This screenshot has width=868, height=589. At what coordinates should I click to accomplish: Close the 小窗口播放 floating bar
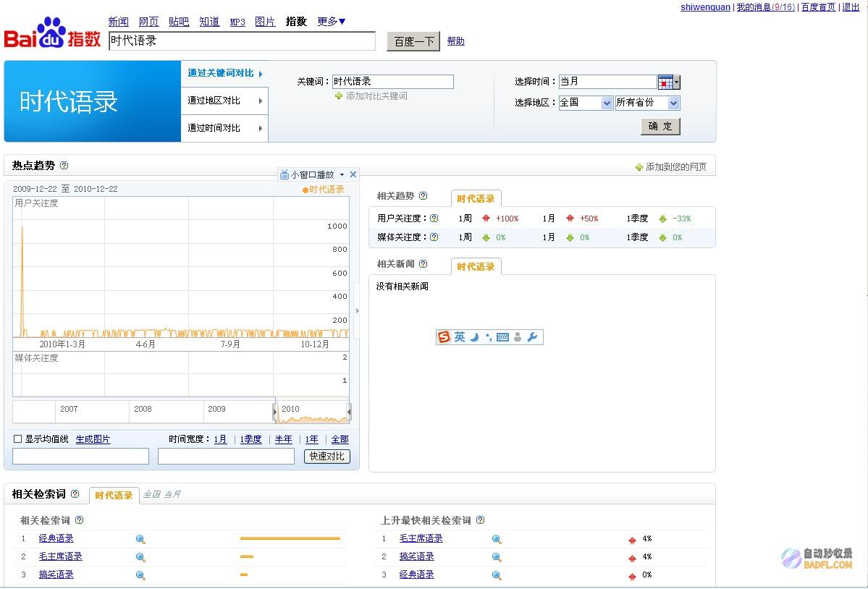tap(353, 174)
